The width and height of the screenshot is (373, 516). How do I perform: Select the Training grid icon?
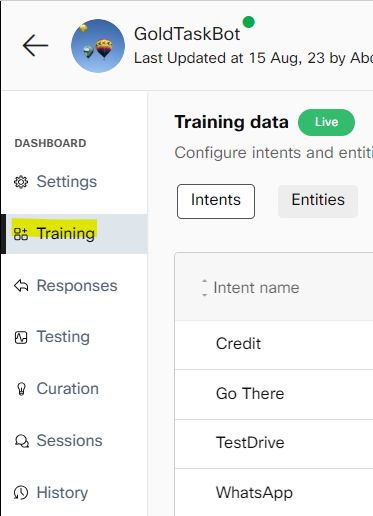pyautogui.click(x=21, y=234)
